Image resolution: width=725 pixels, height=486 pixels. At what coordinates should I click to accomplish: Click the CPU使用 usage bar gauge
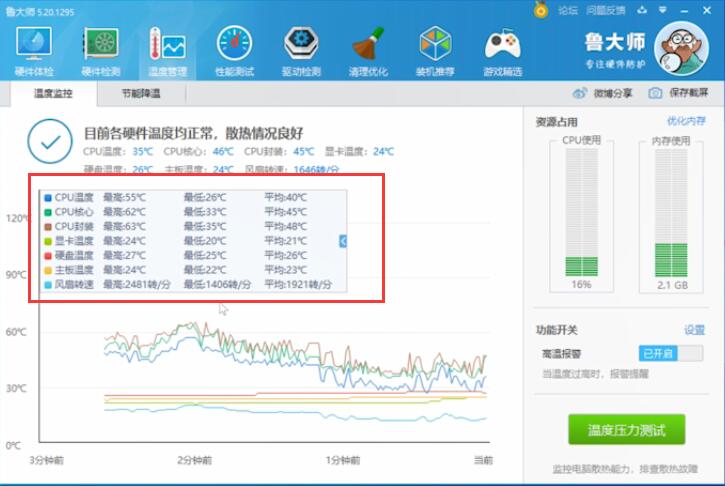582,213
